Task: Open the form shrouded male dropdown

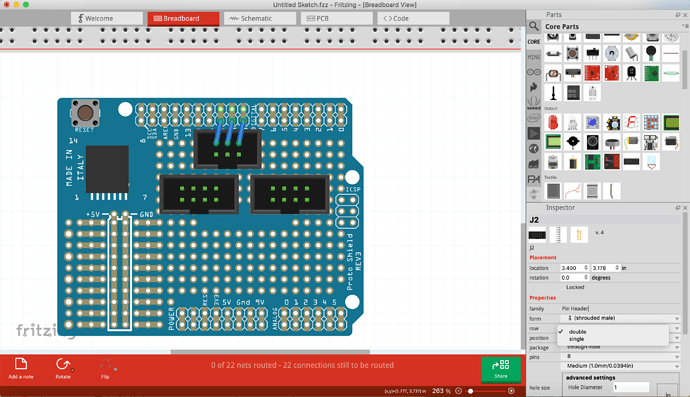Action: click(621, 318)
